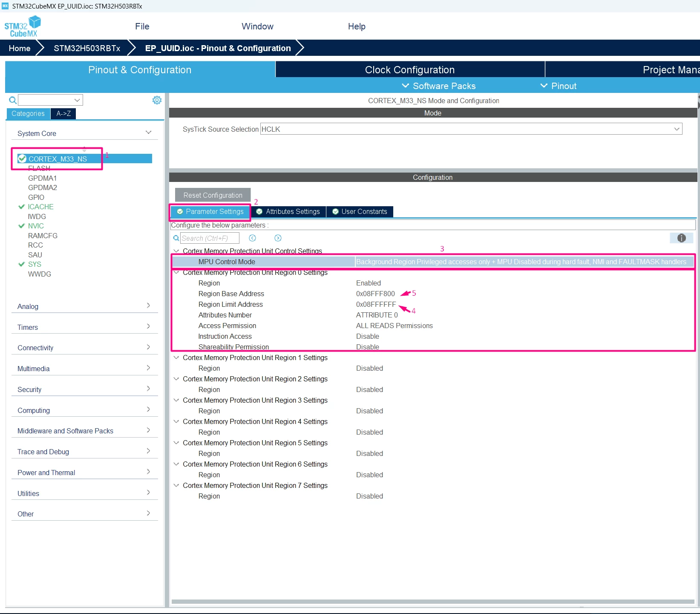Open the Software Packs menu
Screen dimensions: 700x614
point(439,86)
